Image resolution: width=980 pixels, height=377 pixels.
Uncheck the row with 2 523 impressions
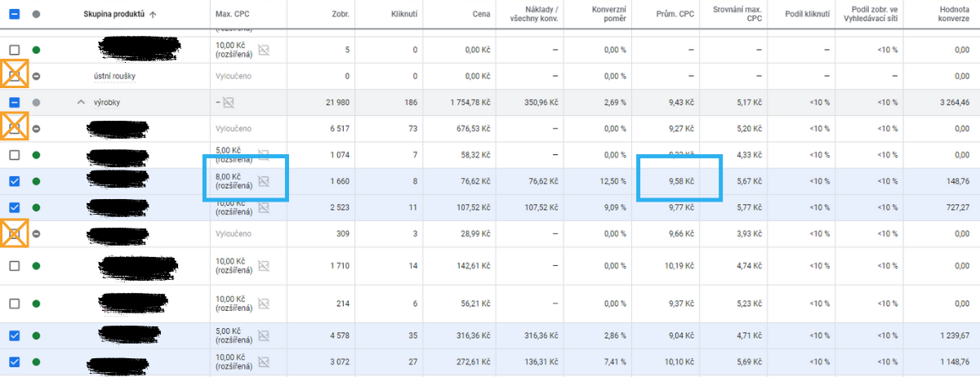pos(15,208)
